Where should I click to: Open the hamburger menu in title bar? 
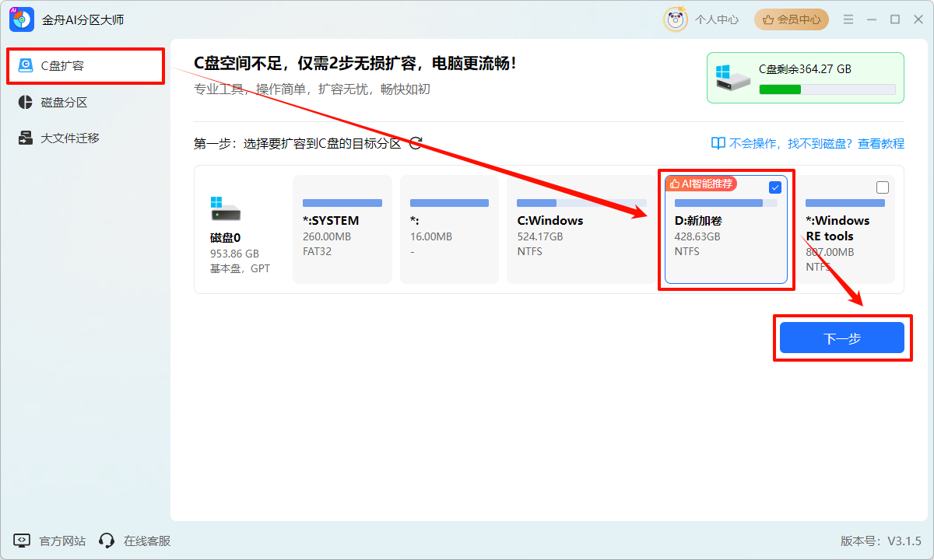(848, 19)
